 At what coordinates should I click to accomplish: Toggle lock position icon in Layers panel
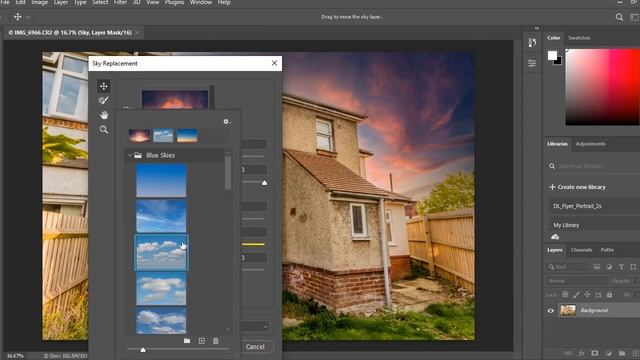[x=587, y=294]
